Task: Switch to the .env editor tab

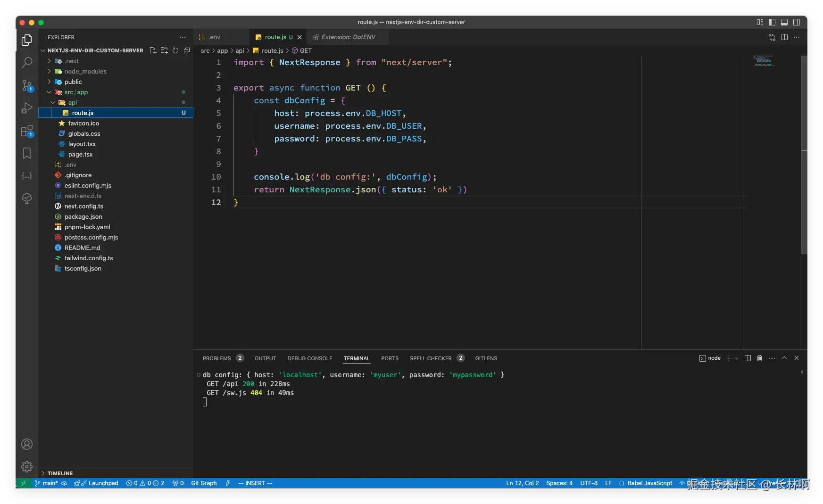Action: point(215,37)
